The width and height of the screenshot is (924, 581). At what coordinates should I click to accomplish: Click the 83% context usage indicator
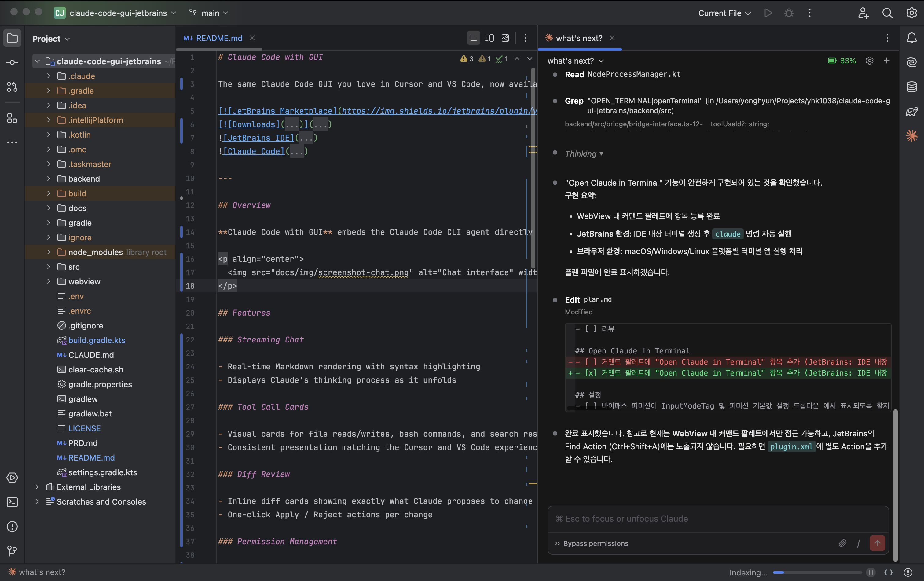tap(842, 61)
